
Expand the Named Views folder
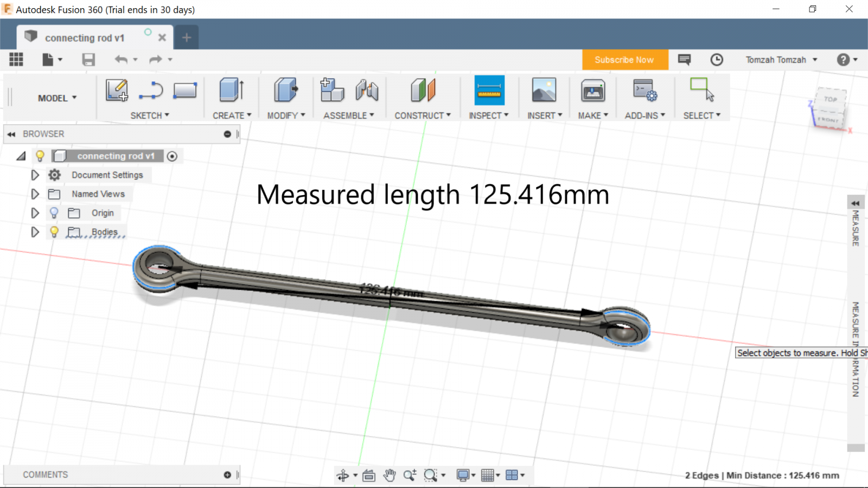(35, 194)
